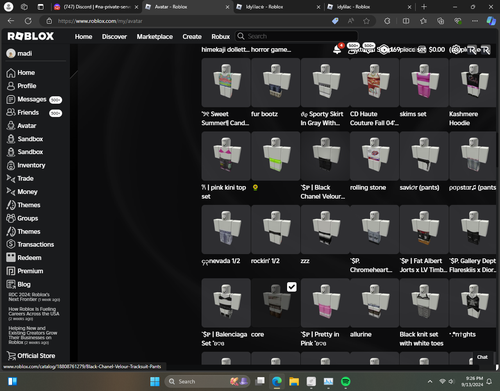Image resolution: width=500 pixels, height=391 pixels.
Task: Show hidden system tray icons
Action: tap(430, 381)
